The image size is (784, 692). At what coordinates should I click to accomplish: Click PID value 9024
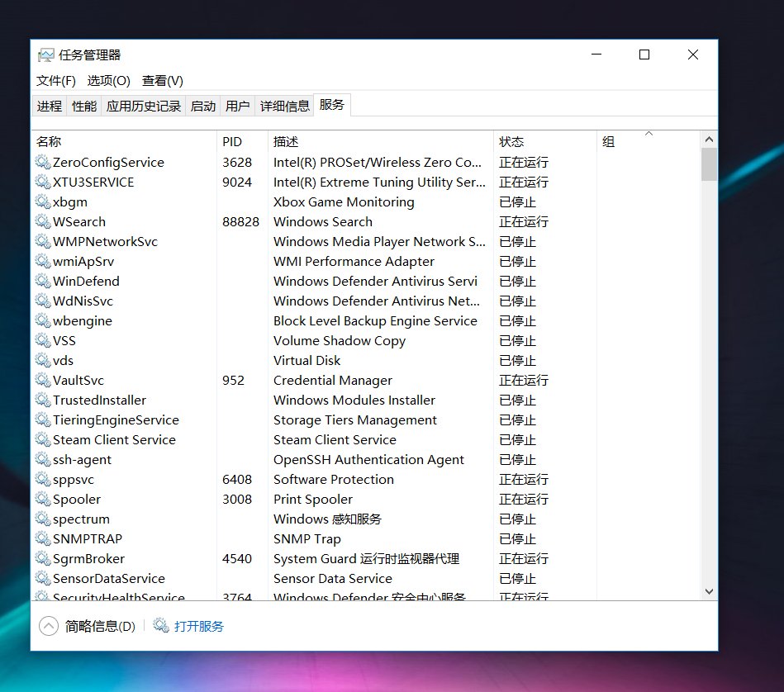[237, 182]
